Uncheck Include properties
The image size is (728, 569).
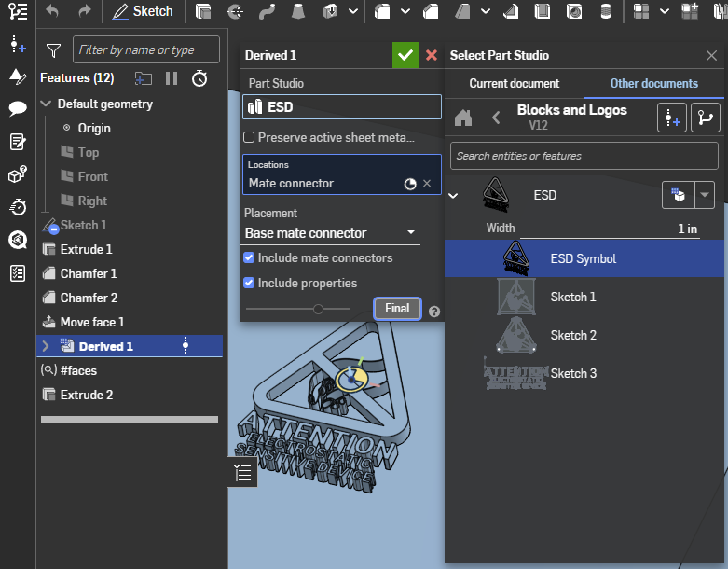tap(249, 283)
